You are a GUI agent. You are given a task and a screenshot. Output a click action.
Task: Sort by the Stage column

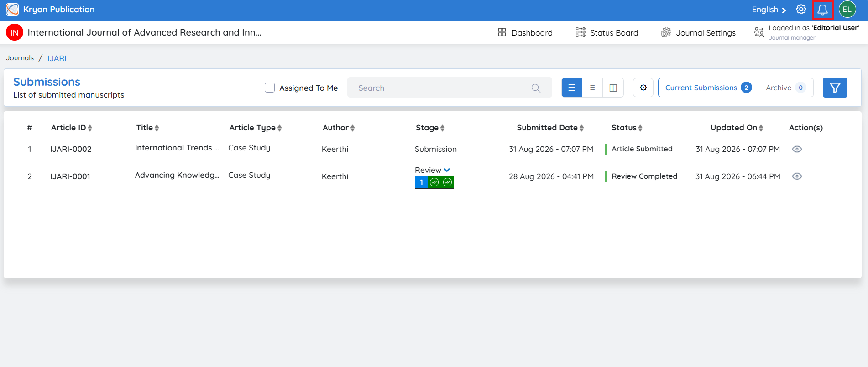pos(430,128)
